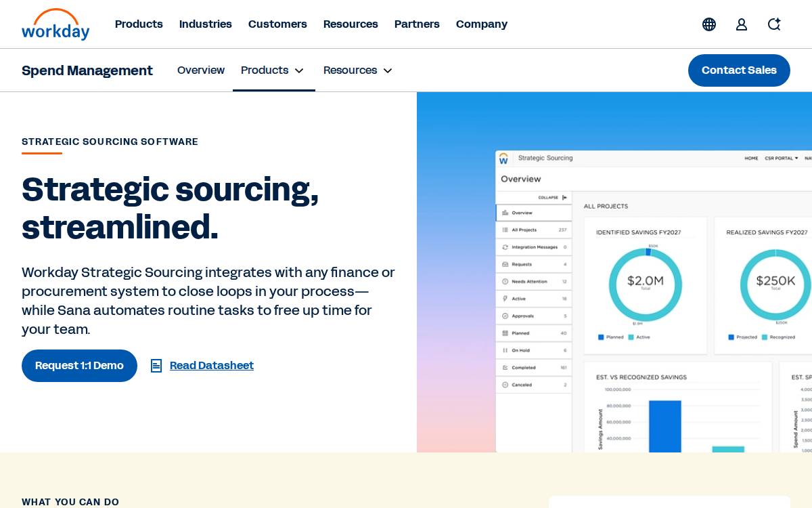Expand Products dropdown in Spend Management bar
The height and width of the screenshot is (508, 812).
[x=273, y=70]
